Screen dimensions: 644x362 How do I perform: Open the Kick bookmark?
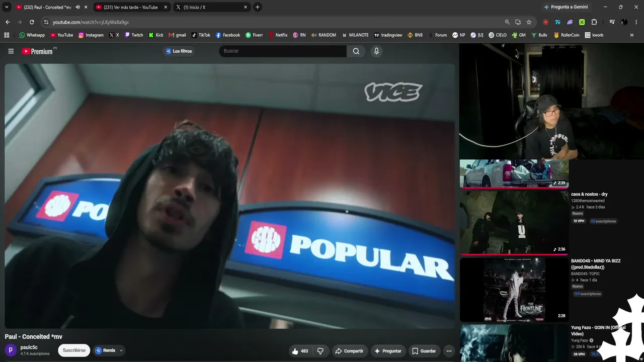click(156, 35)
